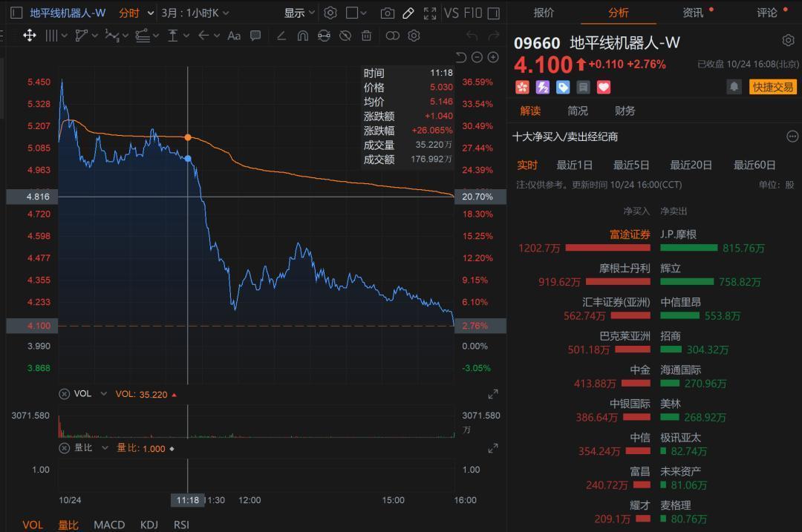
Task: Set a price alert with bell icon
Action: 734,87
